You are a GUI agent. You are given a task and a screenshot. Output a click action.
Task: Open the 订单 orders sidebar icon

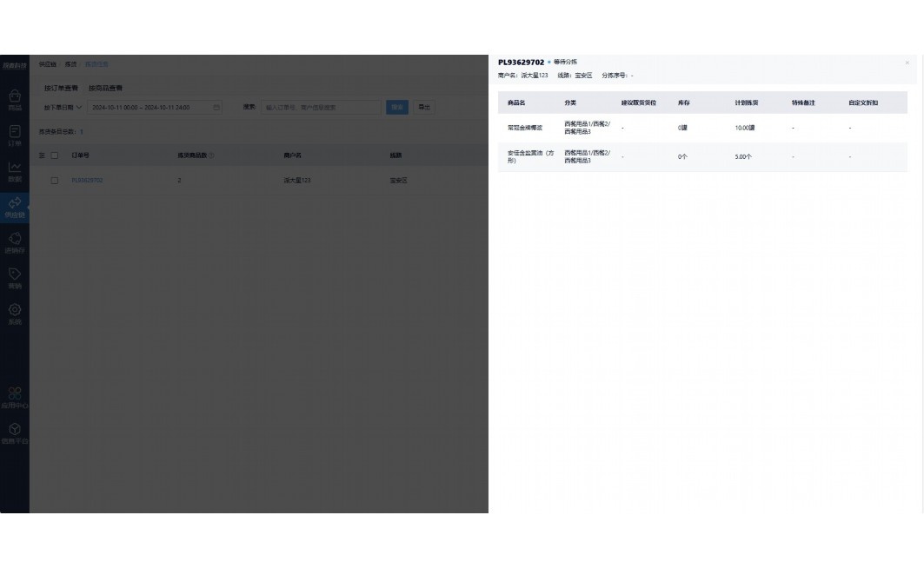click(15, 133)
